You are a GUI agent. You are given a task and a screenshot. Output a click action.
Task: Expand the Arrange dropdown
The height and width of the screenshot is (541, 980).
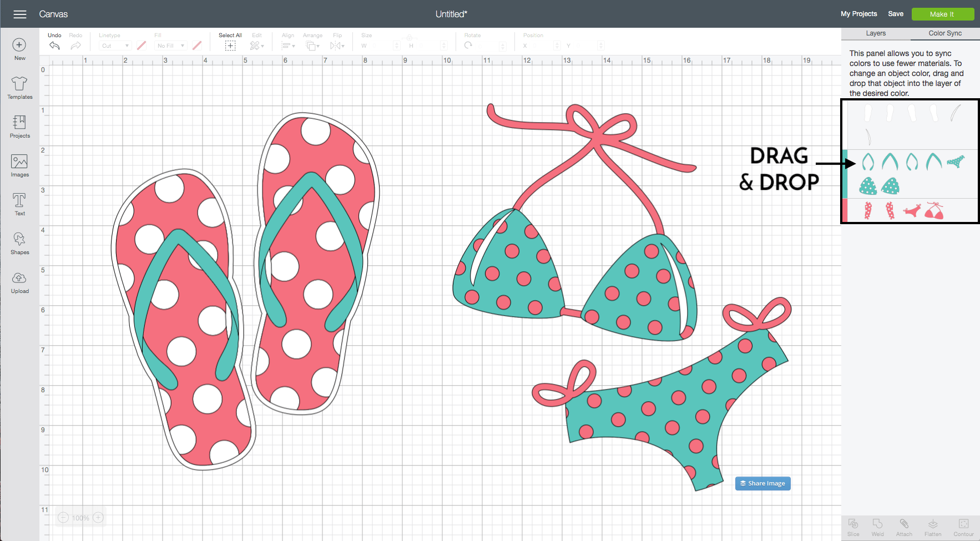click(312, 45)
